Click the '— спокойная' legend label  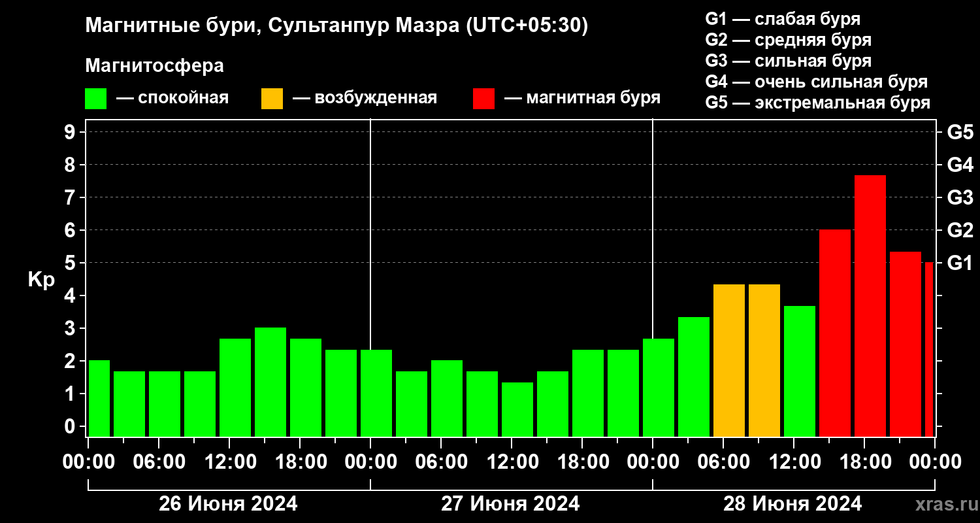point(172,98)
